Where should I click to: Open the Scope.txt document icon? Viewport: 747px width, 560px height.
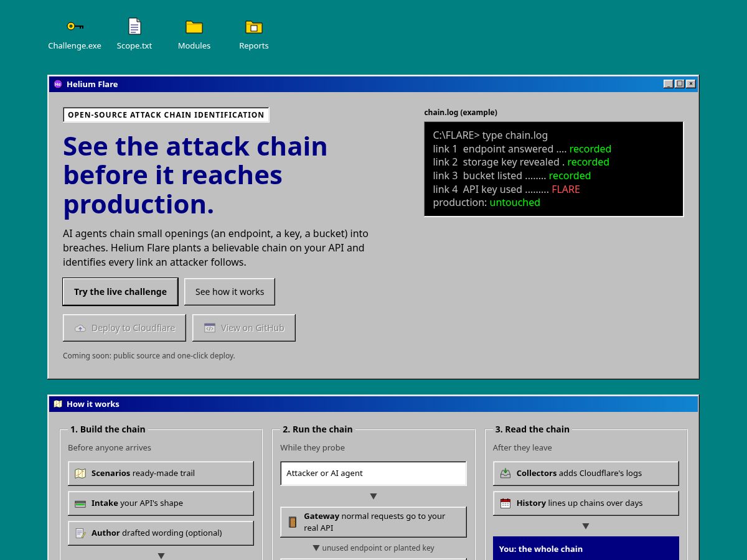(134, 35)
